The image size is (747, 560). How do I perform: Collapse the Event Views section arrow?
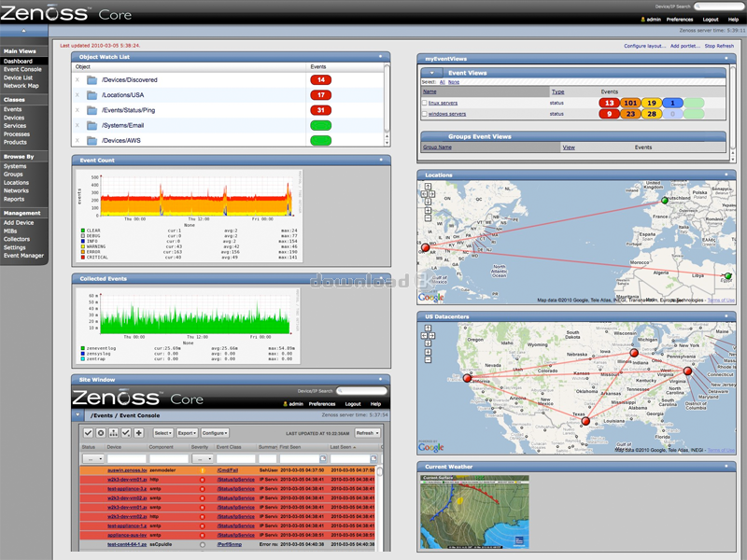(x=432, y=73)
